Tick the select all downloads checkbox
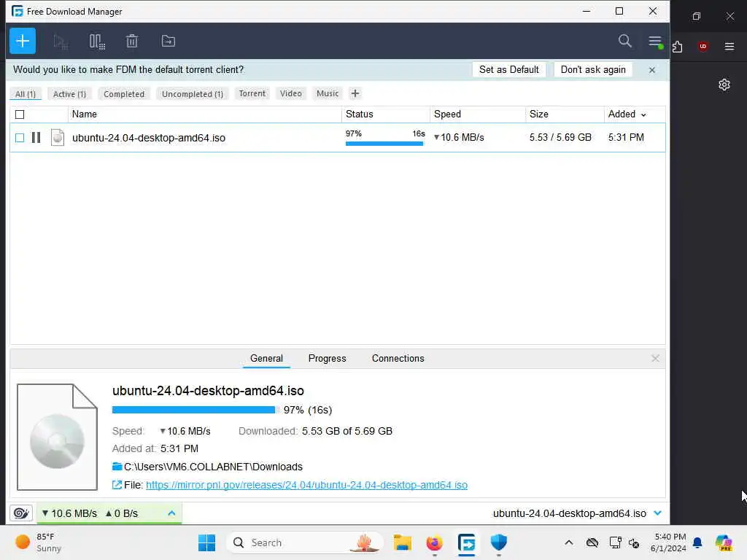 (x=20, y=114)
